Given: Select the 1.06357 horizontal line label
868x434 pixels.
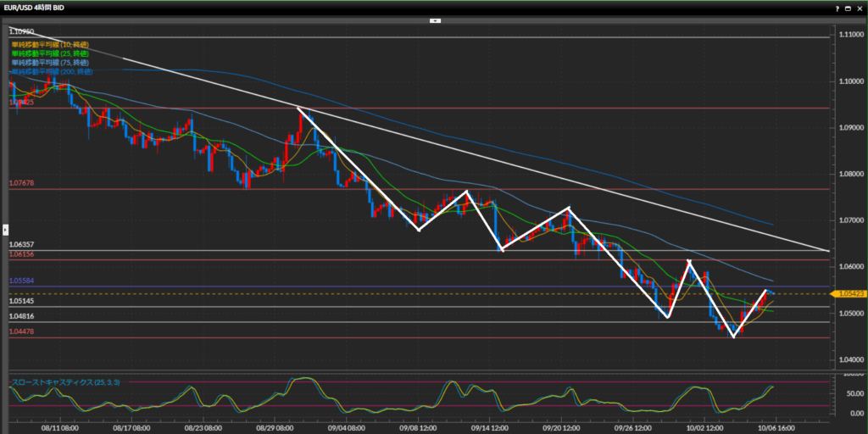Looking at the screenshot, I should [x=21, y=244].
